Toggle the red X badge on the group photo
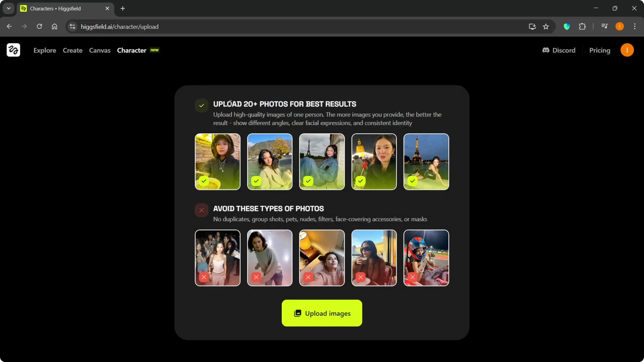 tap(204, 278)
